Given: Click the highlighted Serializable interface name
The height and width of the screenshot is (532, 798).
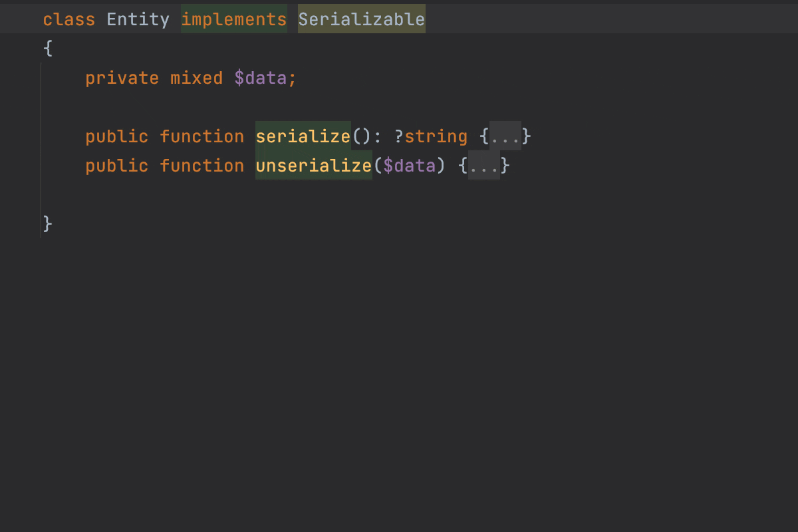Looking at the screenshot, I should [x=362, y=19].
